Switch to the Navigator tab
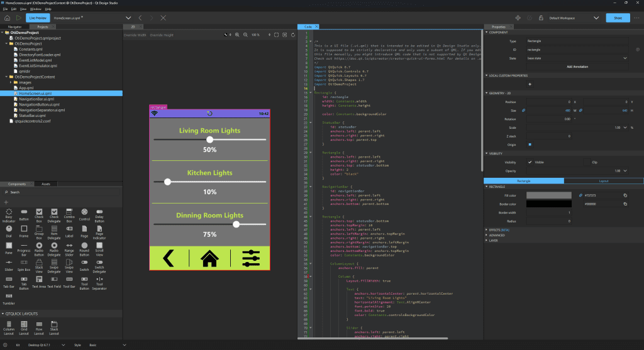This screenshot has width=644, height=350. point(15,26)
